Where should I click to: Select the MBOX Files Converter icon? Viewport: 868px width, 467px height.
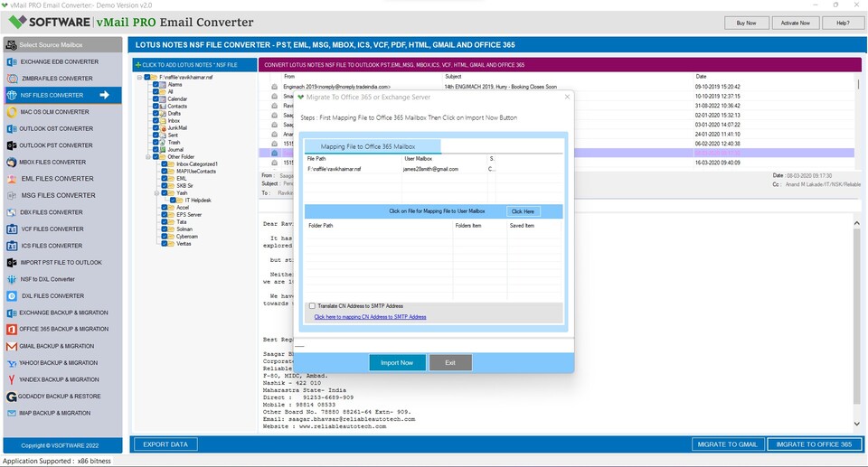(x=12, y=162)
